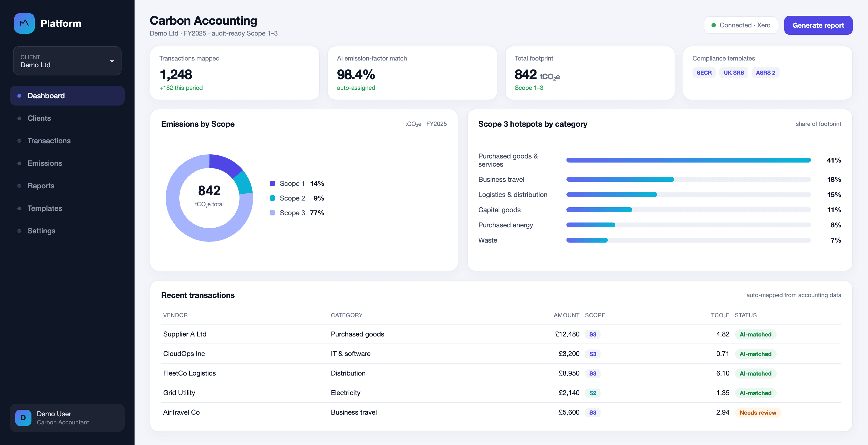Select the UK SRS template tag
The width and height of the screenshot is (868, 445).
pos(733,72)
